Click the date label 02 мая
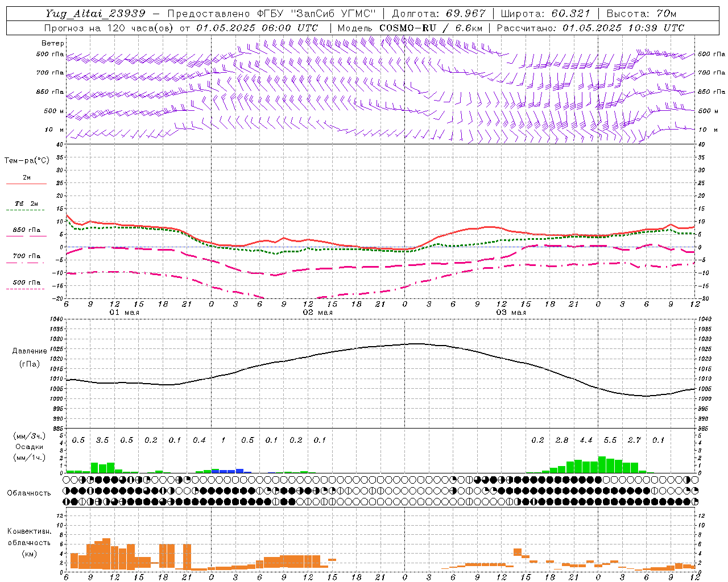The width and height of the screenshot is (728, 582). coord(318,313)
